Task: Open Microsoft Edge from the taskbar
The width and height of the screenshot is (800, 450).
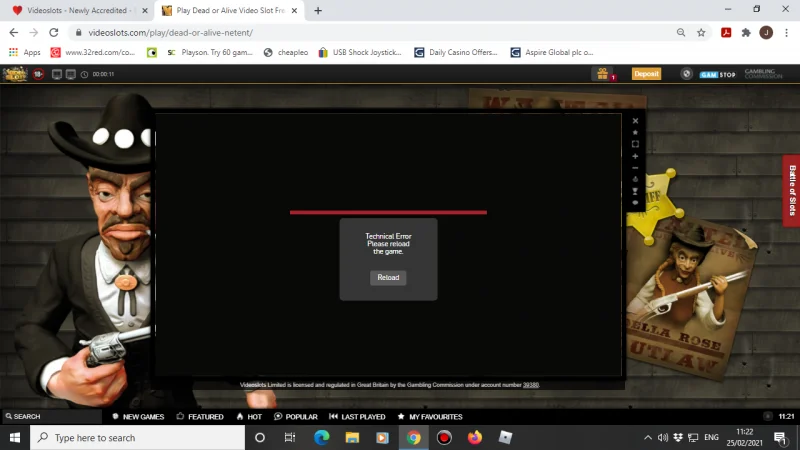Action: tap(321, 438)
